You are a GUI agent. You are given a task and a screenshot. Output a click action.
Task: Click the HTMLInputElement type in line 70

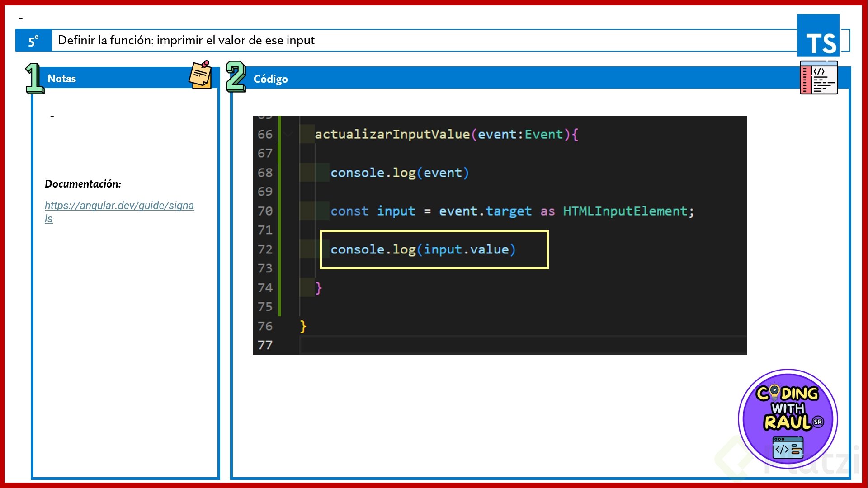pos(625,211)
